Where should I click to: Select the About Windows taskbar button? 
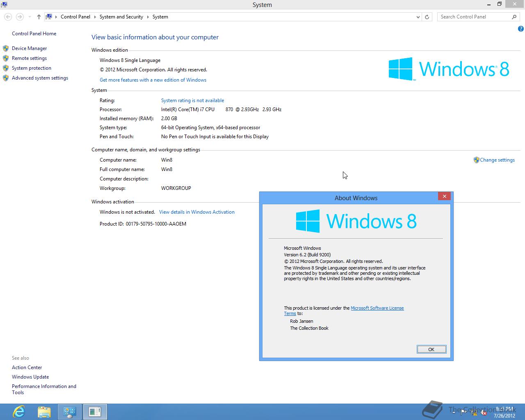(95, 411)
